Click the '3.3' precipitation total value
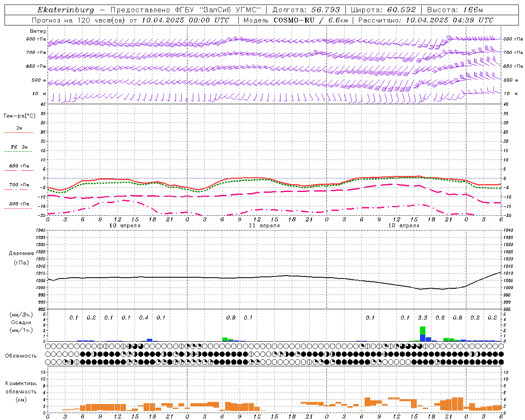 pos(422,318)
